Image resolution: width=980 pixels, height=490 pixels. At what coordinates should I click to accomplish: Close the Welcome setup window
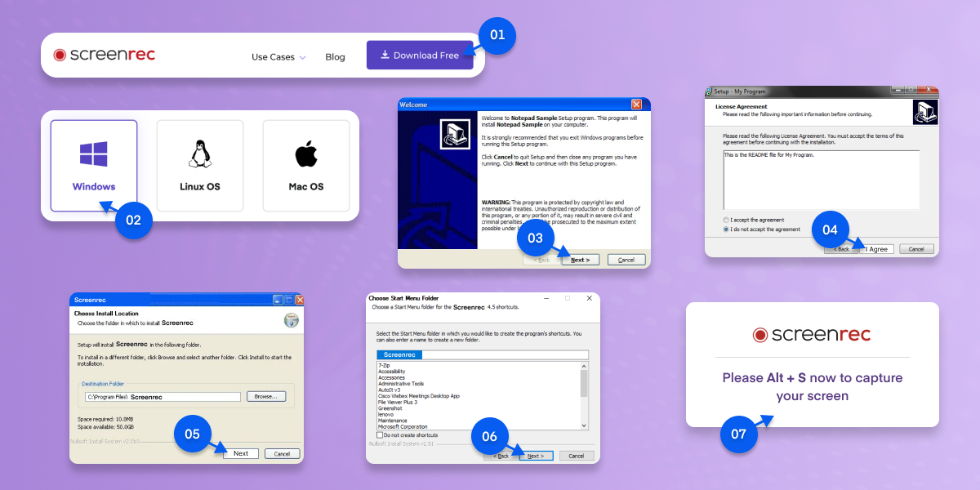pyautogui.click(x=636, y=105)
